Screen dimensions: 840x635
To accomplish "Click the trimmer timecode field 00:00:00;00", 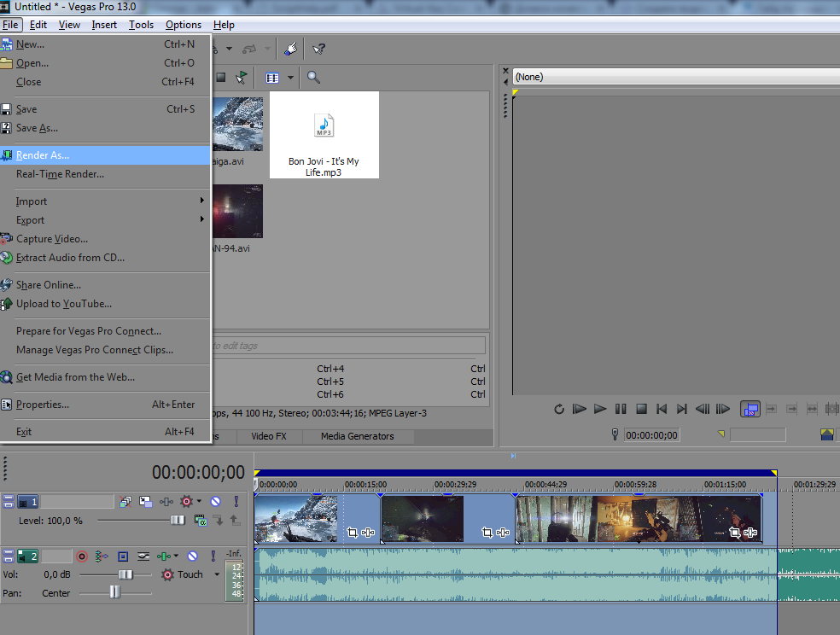I will pyautogui.click(x=651, y=435).
